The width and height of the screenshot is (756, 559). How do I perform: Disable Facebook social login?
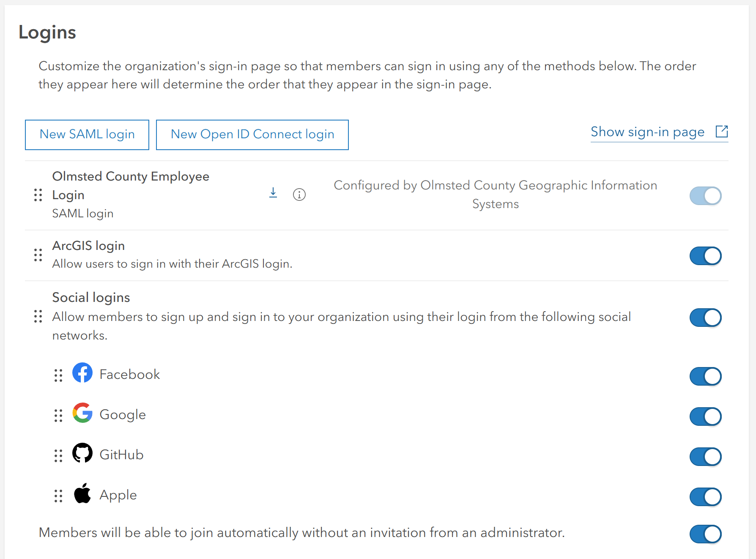[x=705, y=376]
